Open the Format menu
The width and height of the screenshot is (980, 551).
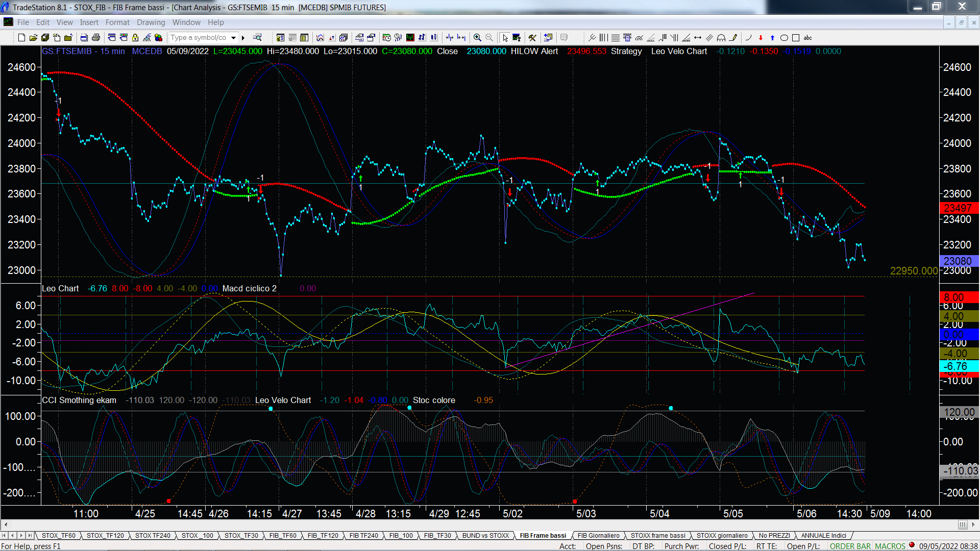(x=118, y=22)
